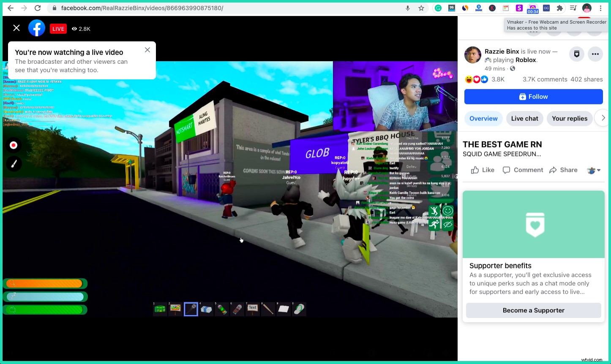Open the Your replies tab
Image resolution: width=611 pixels, height=364 pixels.
[x=569, y=119]
